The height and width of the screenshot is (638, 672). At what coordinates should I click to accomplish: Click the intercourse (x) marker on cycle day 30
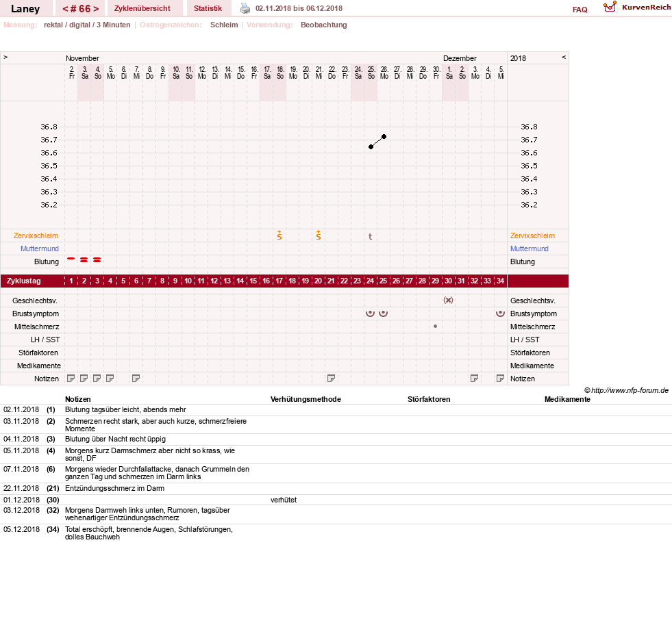[x=448, y=300]
